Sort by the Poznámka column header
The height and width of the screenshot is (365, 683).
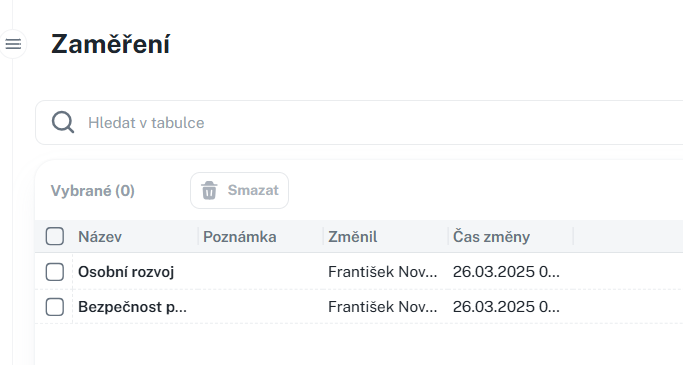240,237
